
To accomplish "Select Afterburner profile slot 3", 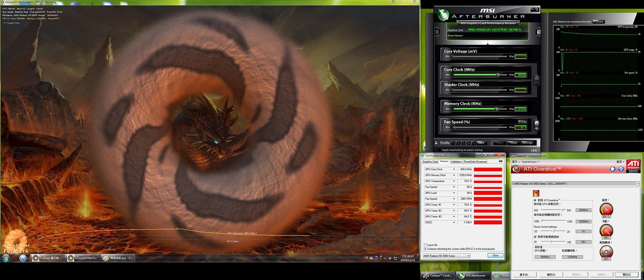I will click(463, 143).
